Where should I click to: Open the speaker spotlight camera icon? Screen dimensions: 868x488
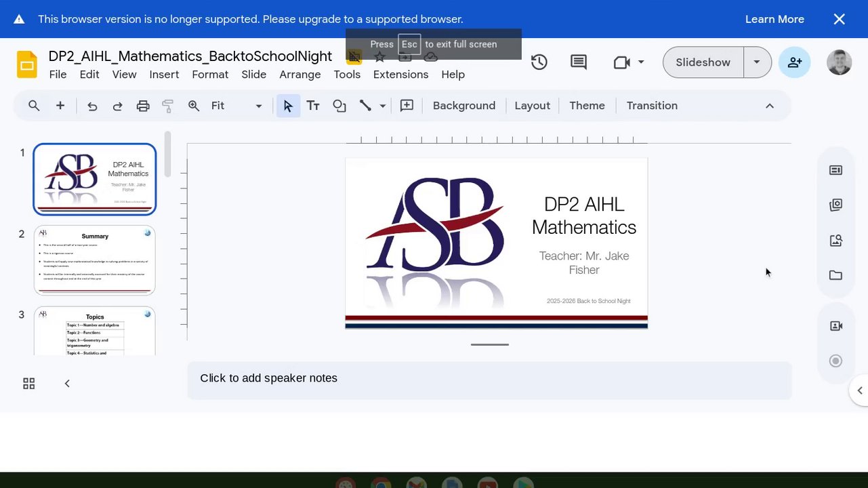click(x=835, y=326)
